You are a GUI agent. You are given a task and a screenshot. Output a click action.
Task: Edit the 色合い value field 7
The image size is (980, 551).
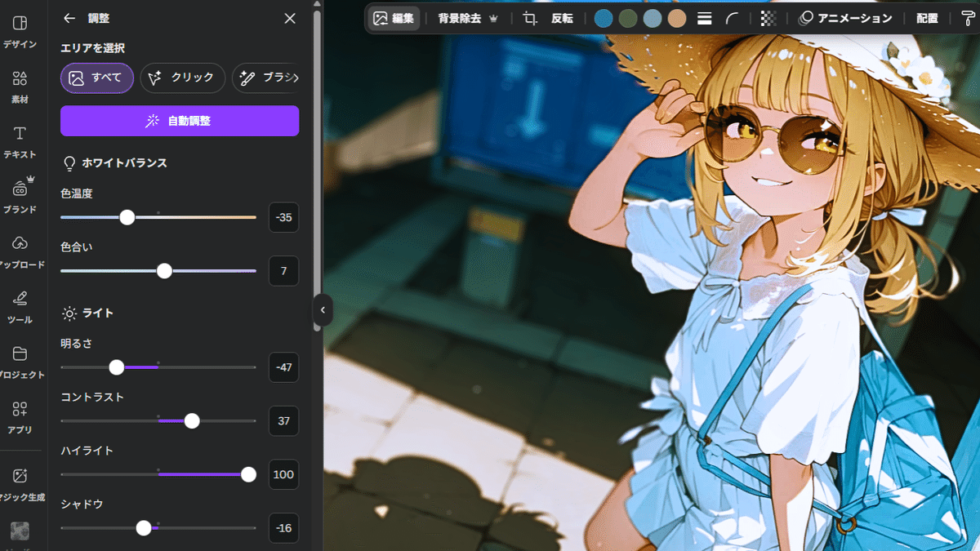[x=283, y=271]
